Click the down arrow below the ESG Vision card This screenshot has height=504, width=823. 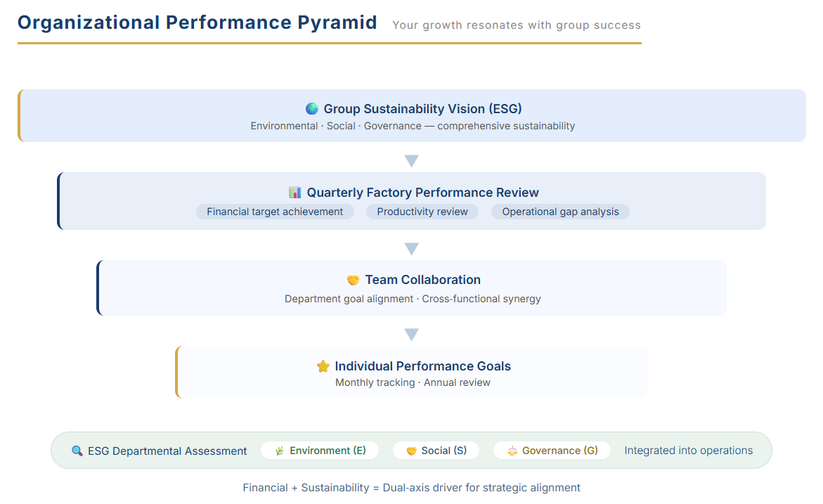pos(412,161)
